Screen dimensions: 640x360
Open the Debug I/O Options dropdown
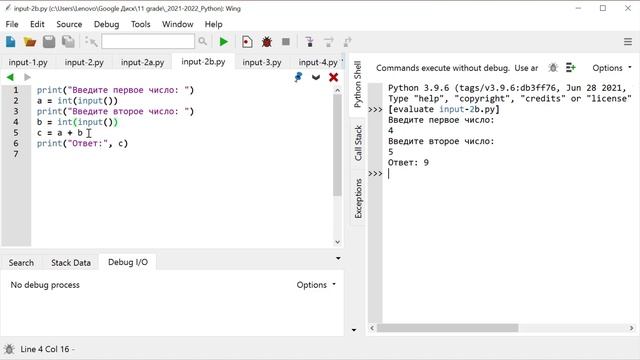coord(316,284)
